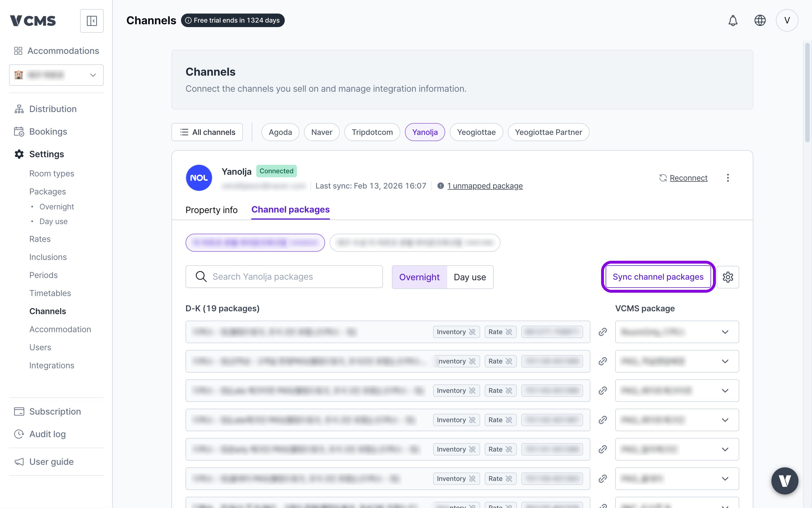
Task: Click the Yanolja NOL logo
Action: point(199,178)
